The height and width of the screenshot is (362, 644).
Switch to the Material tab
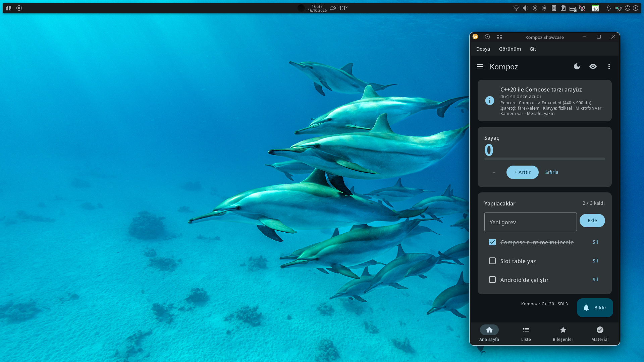[600, 333]
